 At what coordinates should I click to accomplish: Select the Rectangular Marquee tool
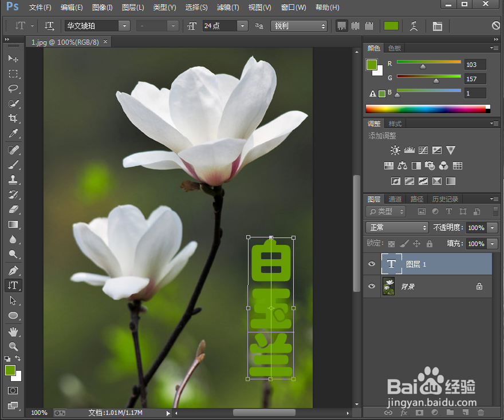[x=13, y=74]
